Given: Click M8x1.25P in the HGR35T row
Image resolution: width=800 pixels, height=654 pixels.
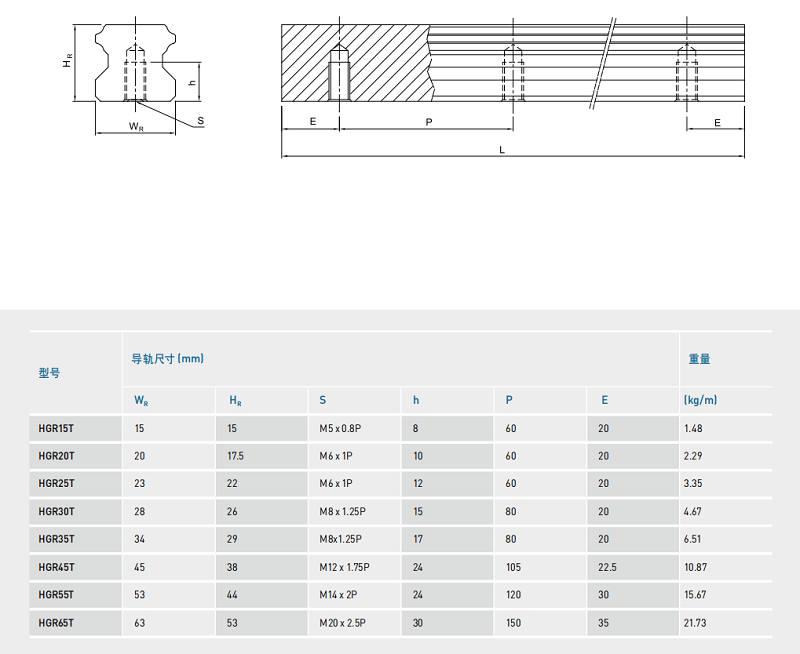Looking at the screenshot, I should [x=340, y=539].
